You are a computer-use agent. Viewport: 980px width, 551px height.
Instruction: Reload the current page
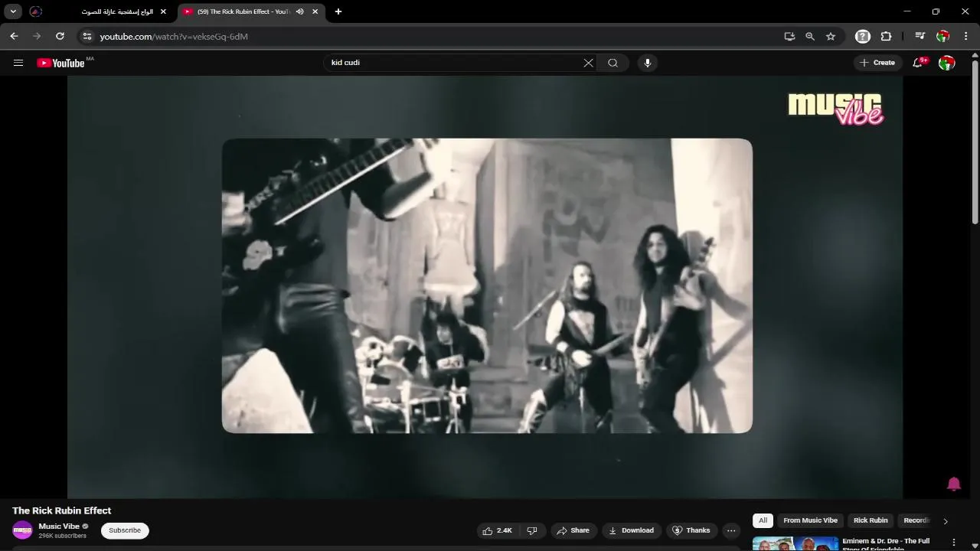[60, 36]
